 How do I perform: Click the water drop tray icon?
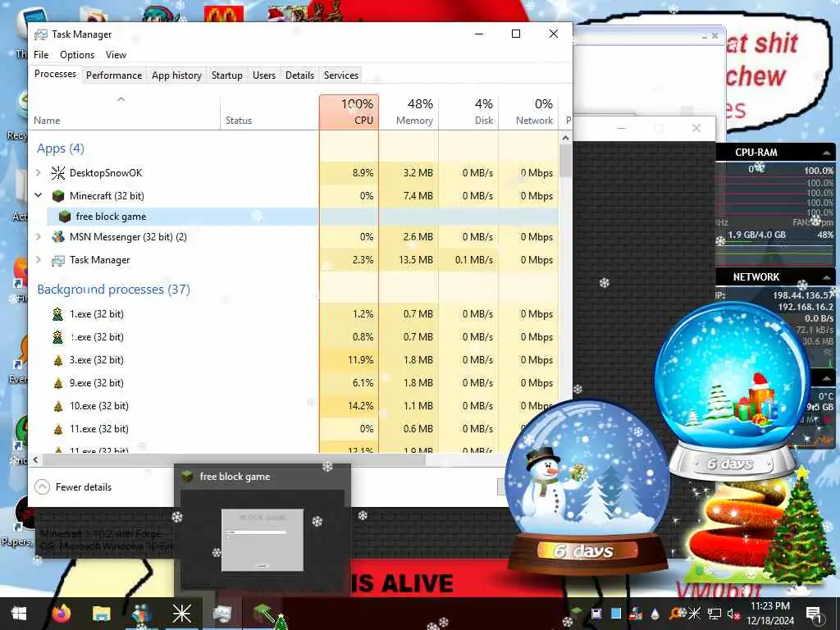click(x=655, y=614)
